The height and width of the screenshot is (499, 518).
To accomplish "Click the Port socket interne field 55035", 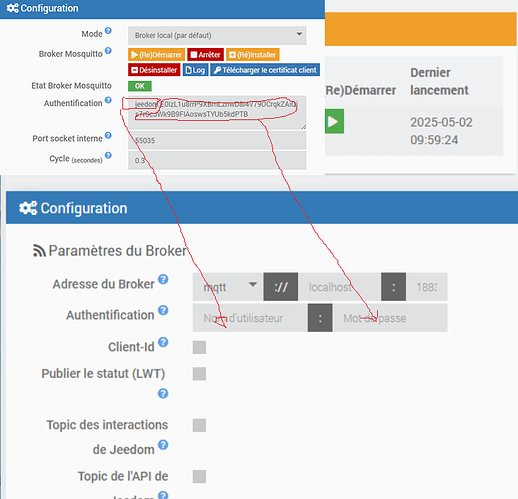I will pos(217,140).
